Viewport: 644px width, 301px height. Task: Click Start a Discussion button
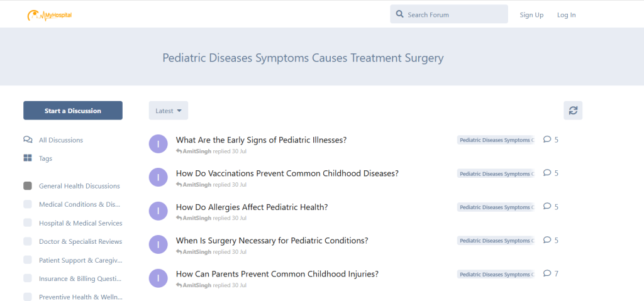73,111
